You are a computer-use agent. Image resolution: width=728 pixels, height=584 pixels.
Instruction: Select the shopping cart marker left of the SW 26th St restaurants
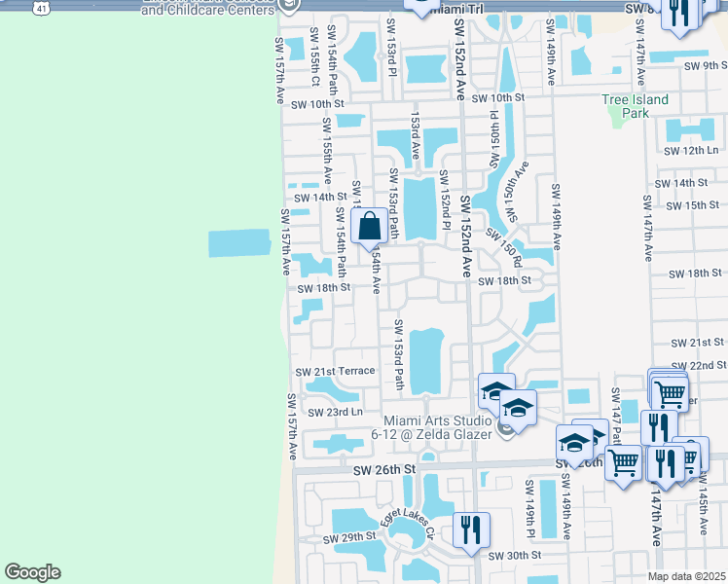[x=624, y=465]
